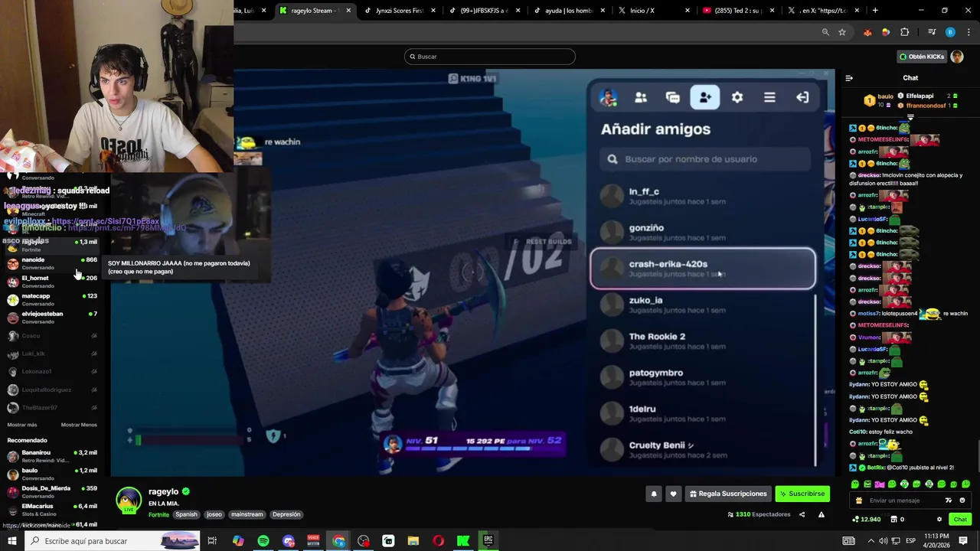Click the Spanish language tag
The height and width of the screenshot is (551, 980).
pos(186,514)
